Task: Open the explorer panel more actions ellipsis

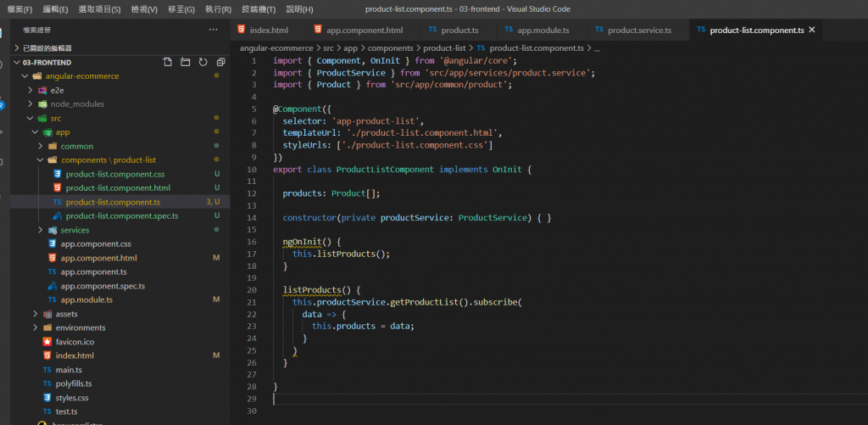Action: click(213, 30)
